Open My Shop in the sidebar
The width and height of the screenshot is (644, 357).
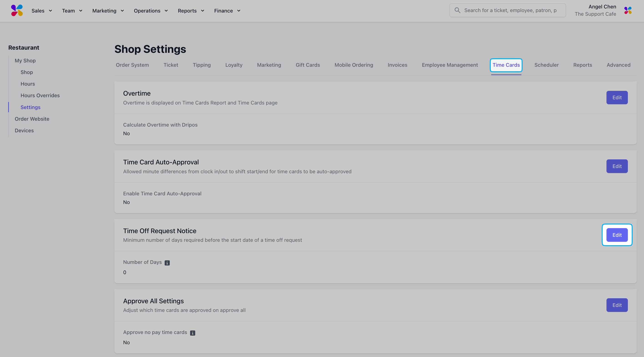tap(25, 61)
